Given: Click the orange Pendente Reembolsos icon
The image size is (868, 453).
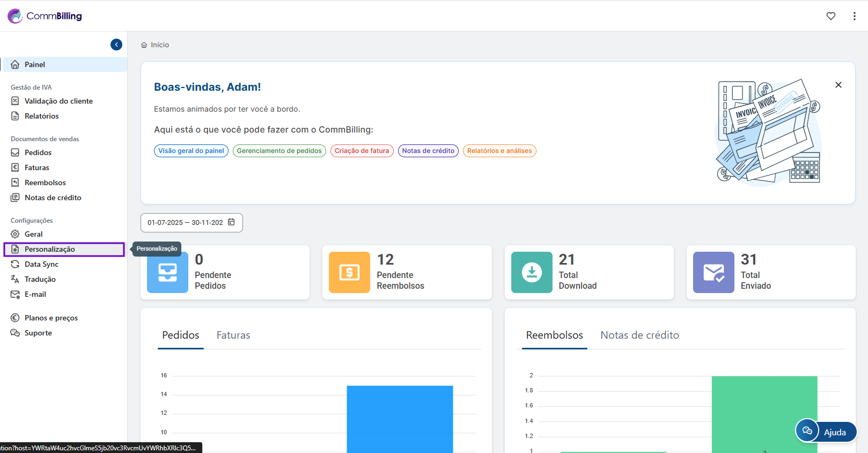Looking at the screenshot, I should [x=349, y=272].
